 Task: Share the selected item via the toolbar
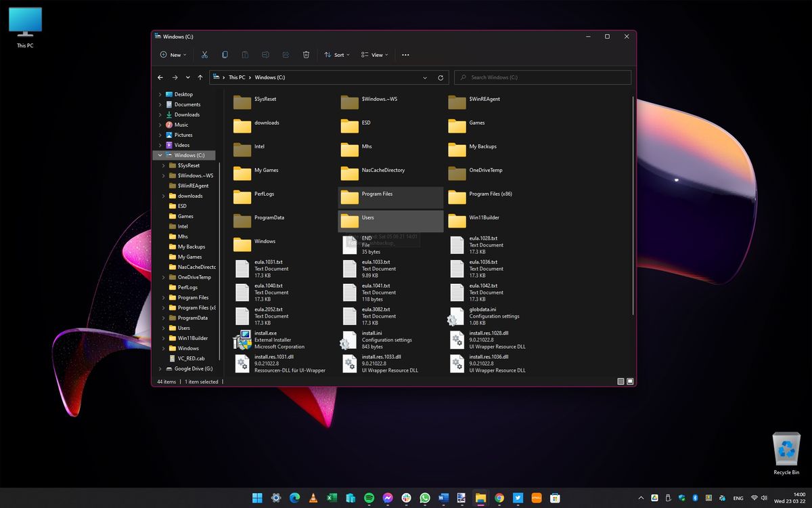tap(286, 54)
